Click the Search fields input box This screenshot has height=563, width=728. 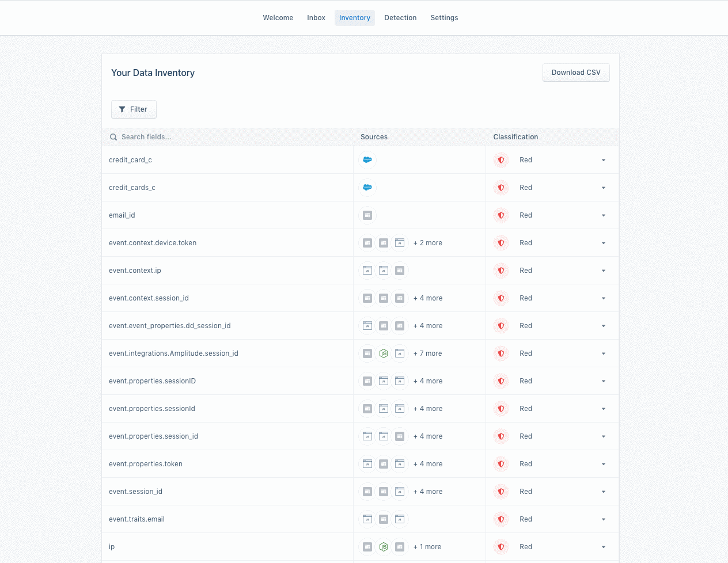click(173, 137)
